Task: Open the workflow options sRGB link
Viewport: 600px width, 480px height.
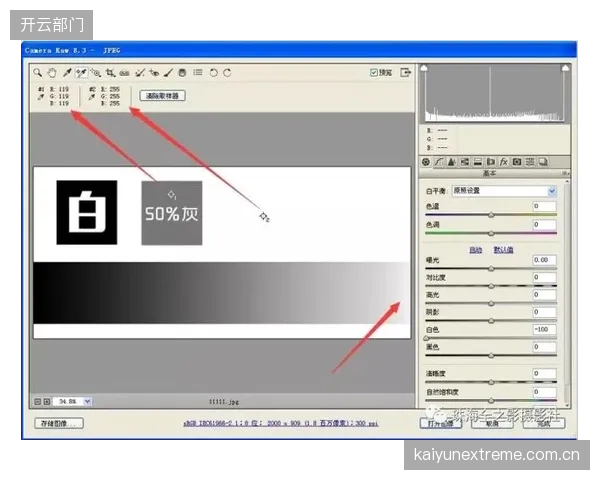Action: (x=281, y=423)
